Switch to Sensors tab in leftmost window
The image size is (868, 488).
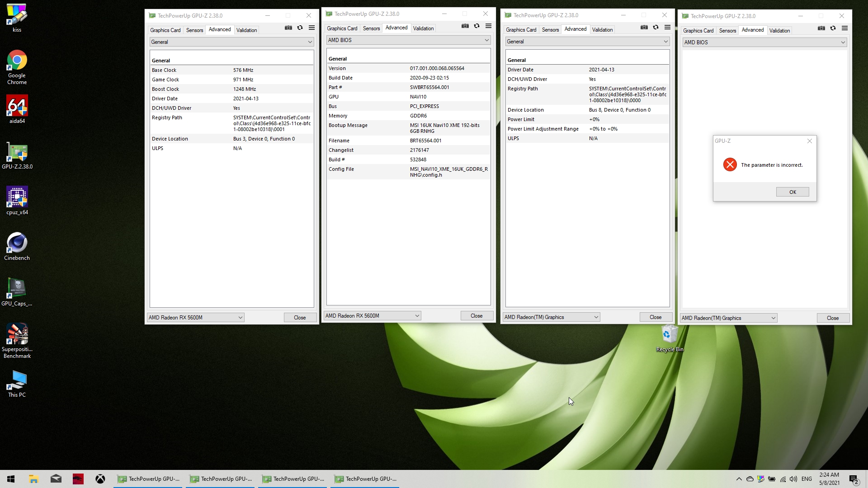(x=194, y=30)
